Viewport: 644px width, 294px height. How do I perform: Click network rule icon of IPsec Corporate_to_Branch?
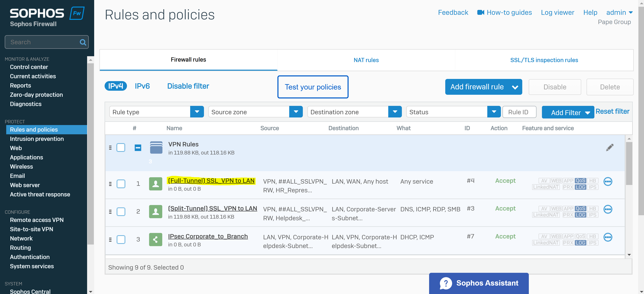(x=156, y=239)
